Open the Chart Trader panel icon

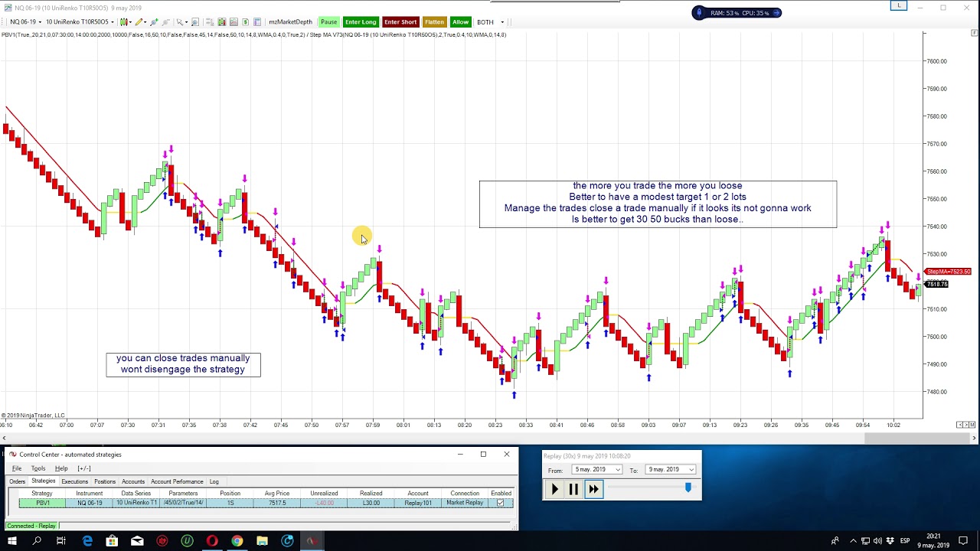coord(210,22)
